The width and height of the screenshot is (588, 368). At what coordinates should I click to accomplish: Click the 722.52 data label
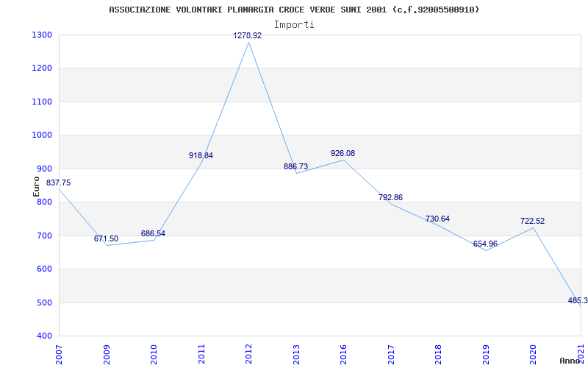(x=532, y=222)
